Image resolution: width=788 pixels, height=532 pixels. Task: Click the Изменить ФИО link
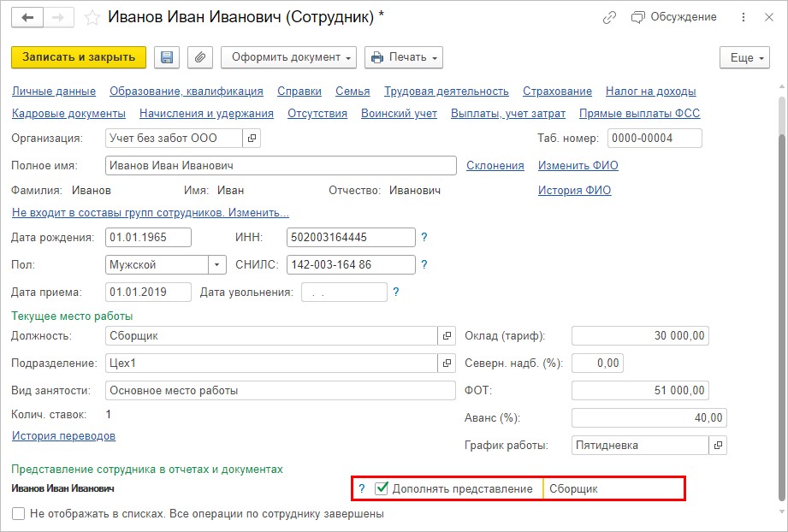(578, 165)
